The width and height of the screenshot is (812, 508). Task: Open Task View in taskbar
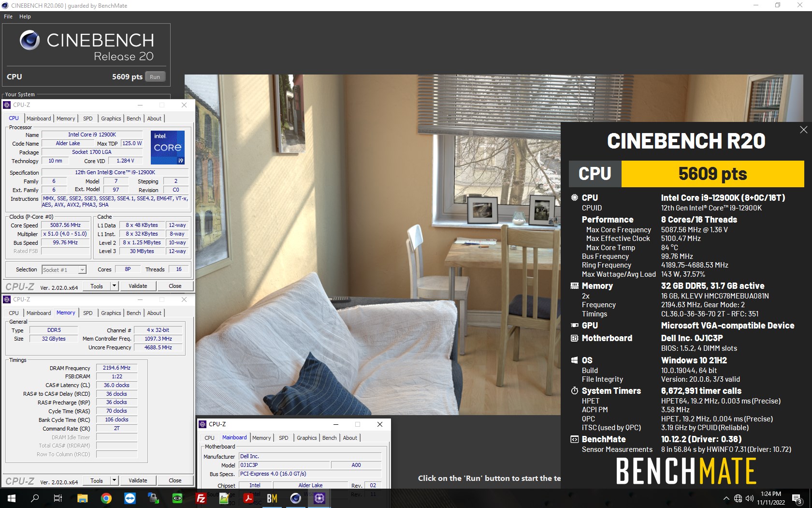coord(58,498)
